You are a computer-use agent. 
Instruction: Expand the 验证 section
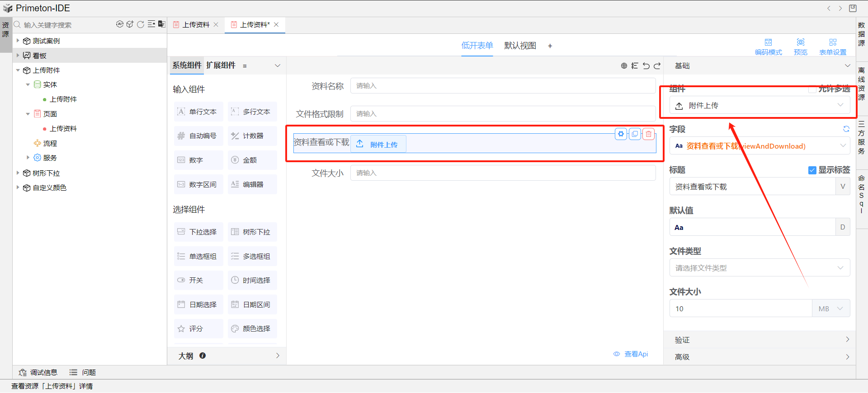759,340
